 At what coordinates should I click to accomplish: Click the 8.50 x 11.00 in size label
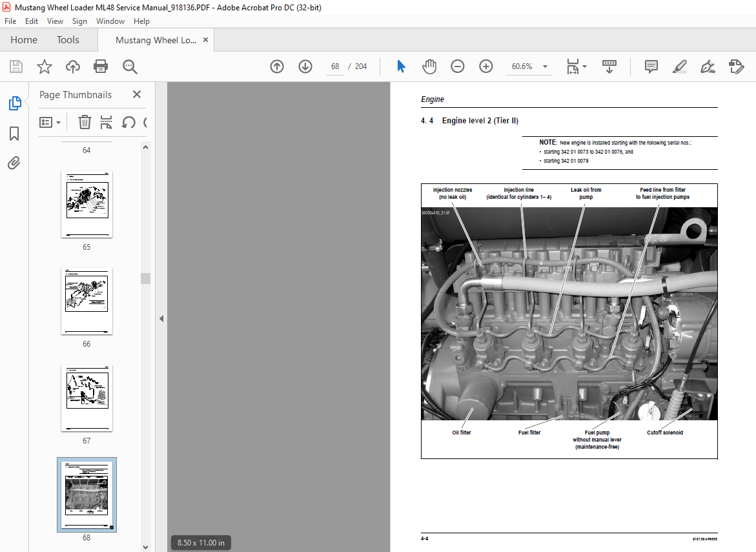tap(201, 543)
